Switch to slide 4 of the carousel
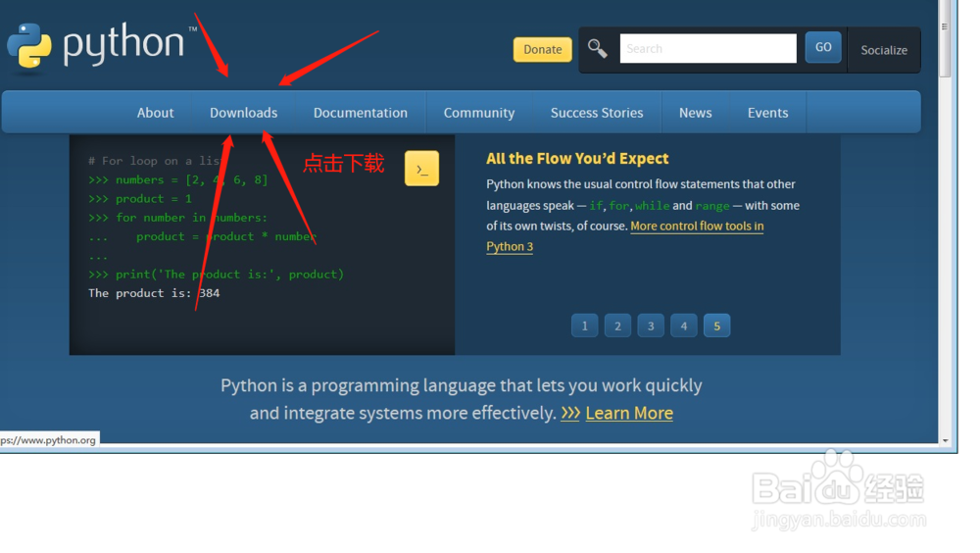This screenshot has width=980, height=553. (x=684, y=326)
